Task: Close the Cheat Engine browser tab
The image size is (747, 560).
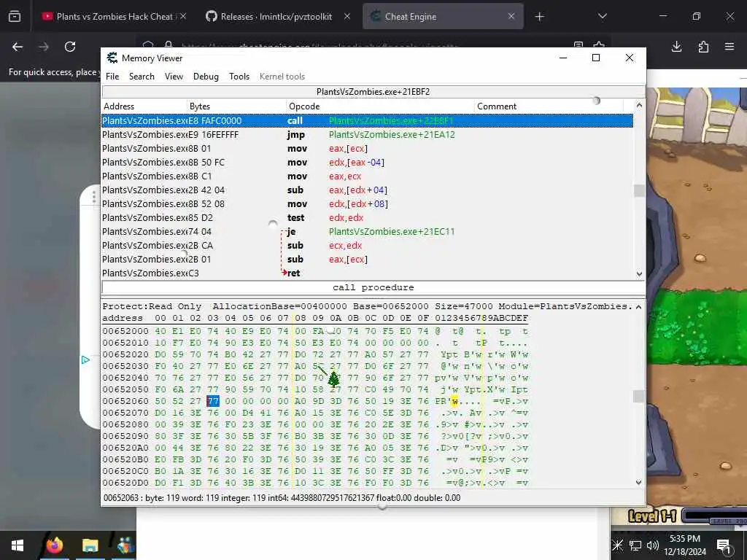Action: (511, 16)
